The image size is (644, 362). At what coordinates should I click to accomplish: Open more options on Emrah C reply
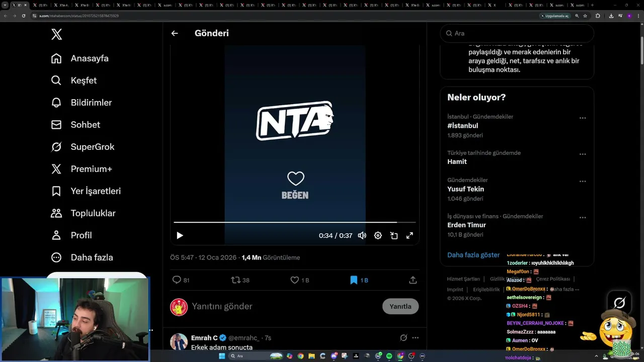pos(415,338)
